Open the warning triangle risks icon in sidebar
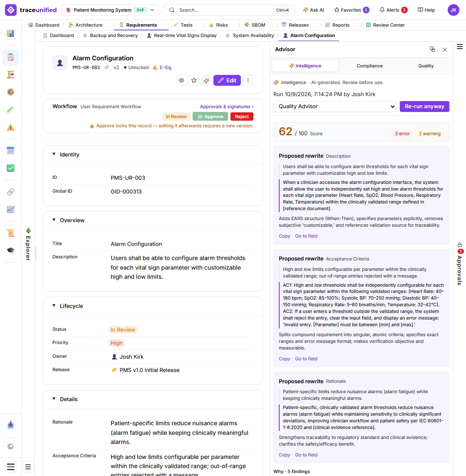 pyautogui.click(x=11, y=127)
